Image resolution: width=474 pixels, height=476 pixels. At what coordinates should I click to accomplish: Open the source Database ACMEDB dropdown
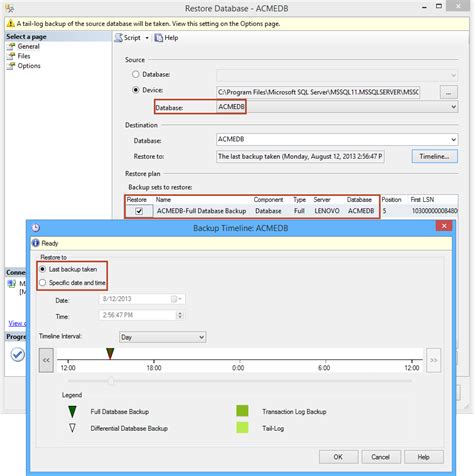[337, 107]
